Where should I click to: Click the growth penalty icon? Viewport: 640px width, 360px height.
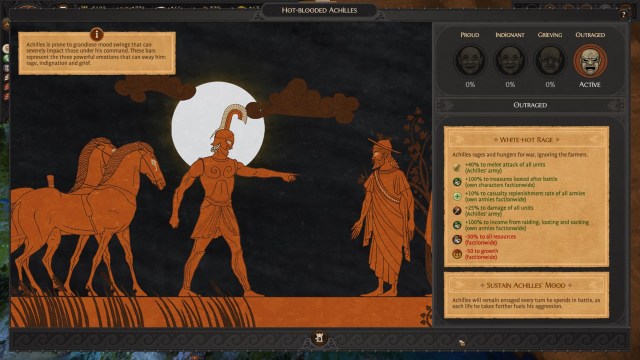coord(457,254)
